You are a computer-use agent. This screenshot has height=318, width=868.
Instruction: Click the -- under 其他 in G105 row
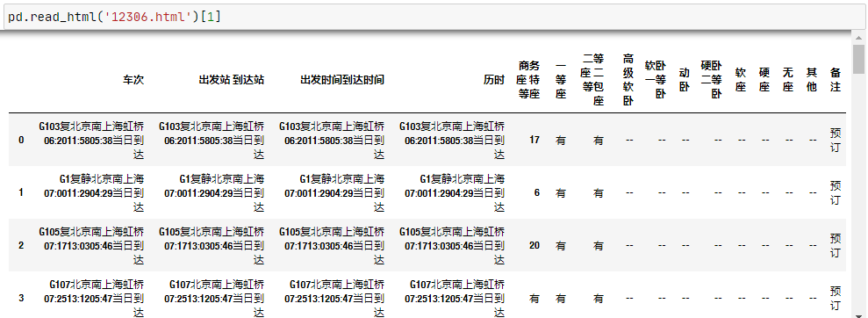[x=814, y=245]
